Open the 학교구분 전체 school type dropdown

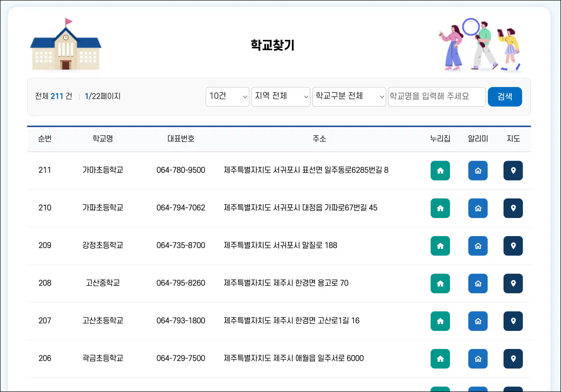(349, 97)
